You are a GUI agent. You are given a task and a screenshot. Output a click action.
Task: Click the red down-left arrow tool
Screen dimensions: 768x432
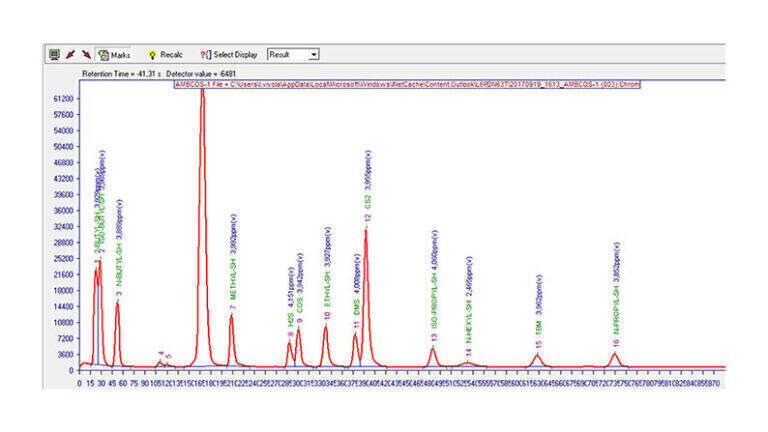[x=71, y=54]
